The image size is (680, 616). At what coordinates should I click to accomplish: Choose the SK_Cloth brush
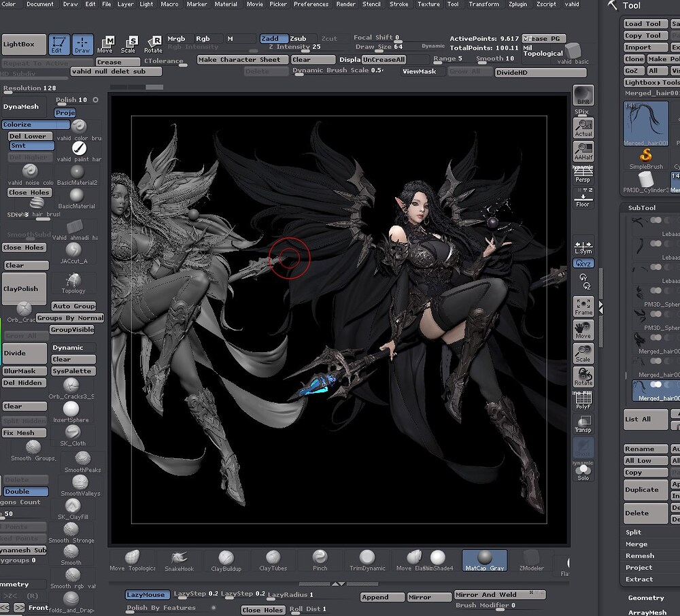(x=73, y=436)
